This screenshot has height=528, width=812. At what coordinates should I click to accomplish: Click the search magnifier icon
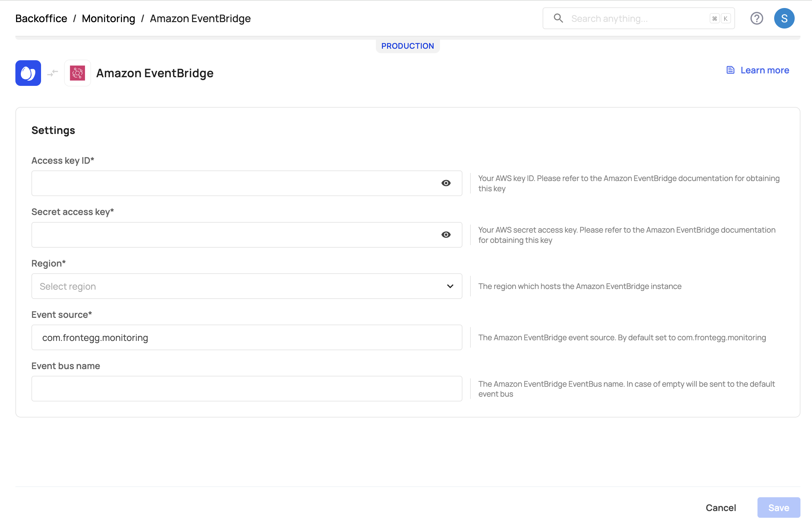coord(558,18)
